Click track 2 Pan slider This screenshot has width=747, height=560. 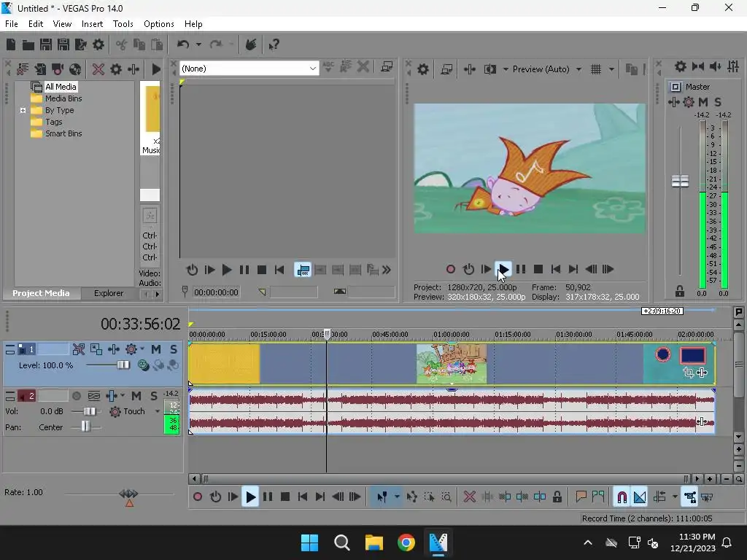click(85, 426)
